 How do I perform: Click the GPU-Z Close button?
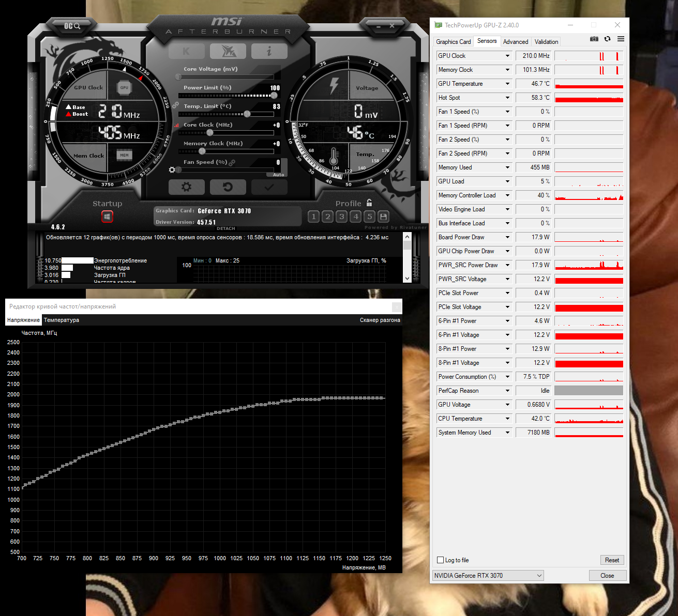point(607,576)
